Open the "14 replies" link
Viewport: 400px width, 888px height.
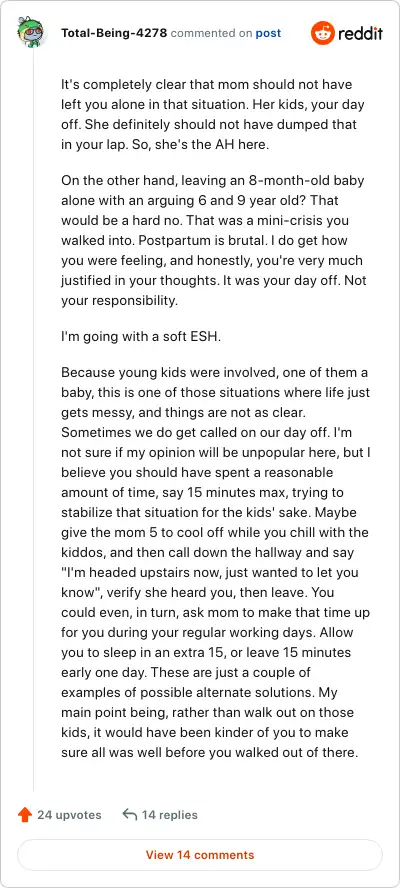coord(169,815)
